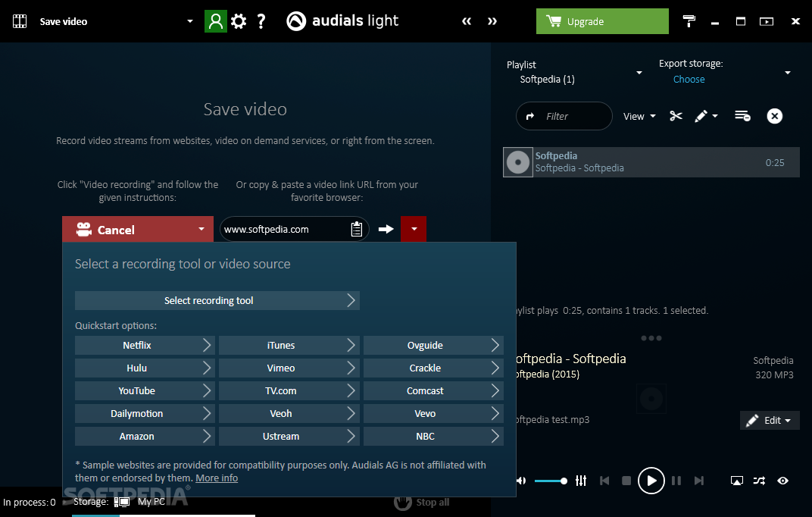This screenshot has height=517, width=812.
Task: Choose the Netflix quickstart option
Action: click(144, 345)
